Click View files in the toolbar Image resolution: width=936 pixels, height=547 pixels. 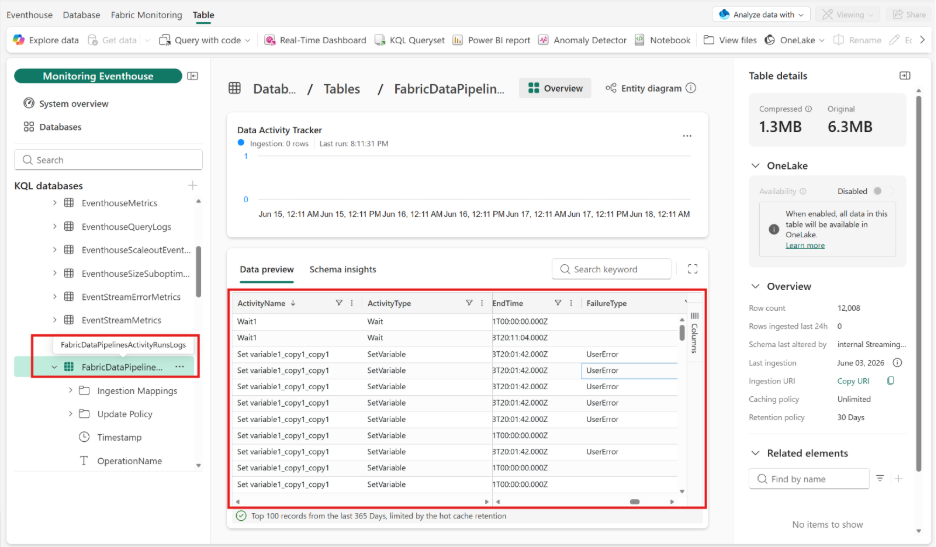730,40
